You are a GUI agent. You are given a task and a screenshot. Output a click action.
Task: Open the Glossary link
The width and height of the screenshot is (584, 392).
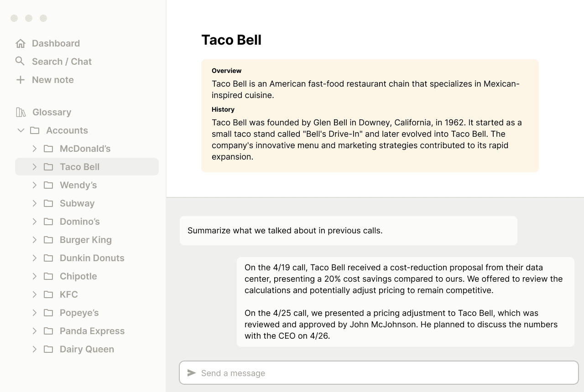coord(52,112)
